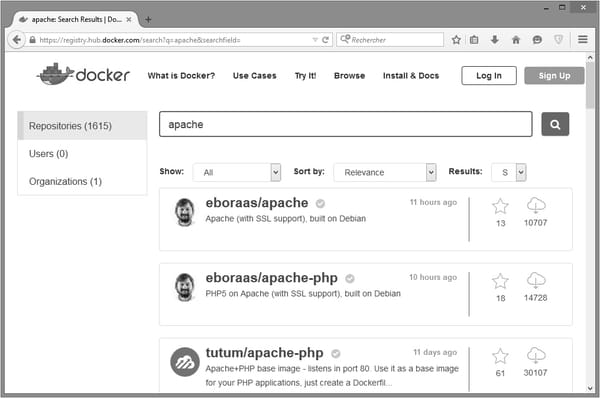600x398 pixels.
Task: Click the page scrollbar up arrow
Action: (x=590, y=58)
